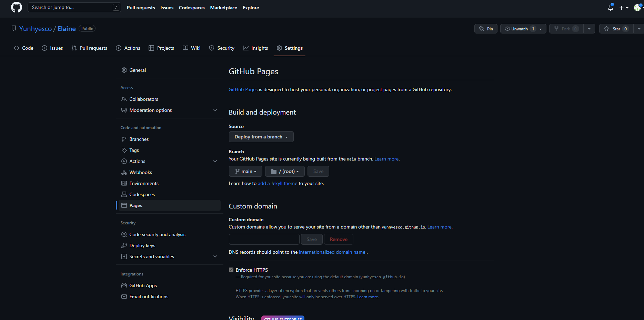Click the Secrets and variables asterisk icon

124,256
